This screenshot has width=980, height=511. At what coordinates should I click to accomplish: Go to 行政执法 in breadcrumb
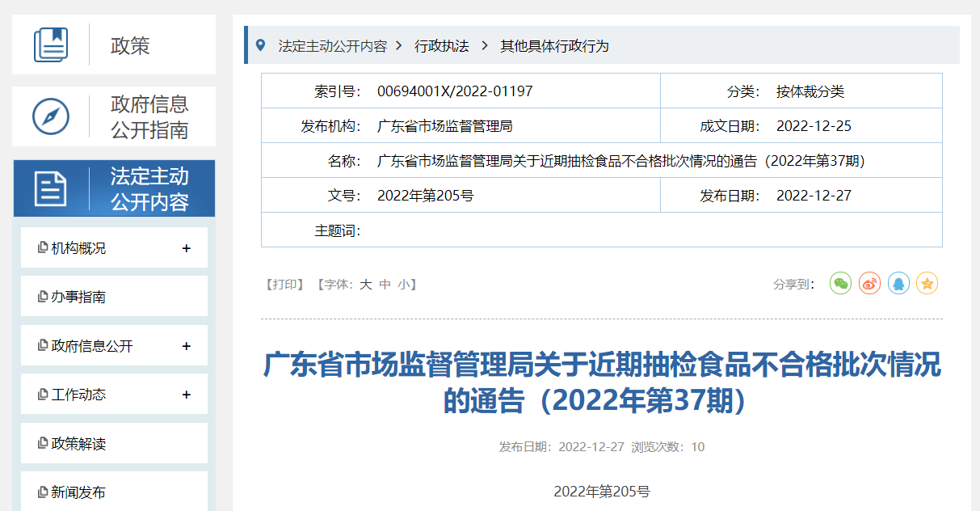coord(442,46)
